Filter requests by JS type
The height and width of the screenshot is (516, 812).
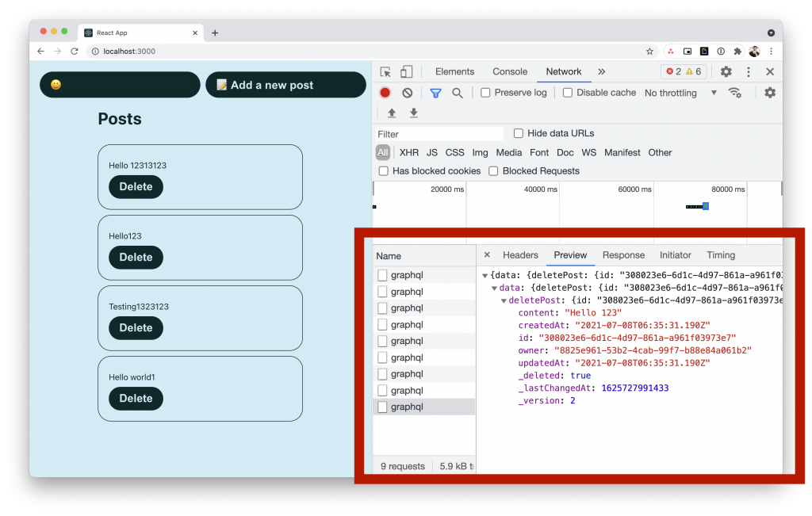pyautogui.click(x=432, y=153)
